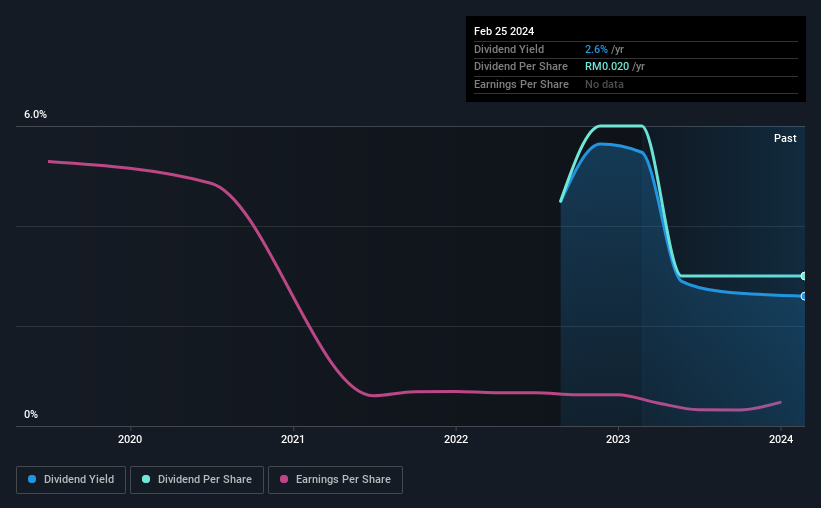Viewport: 821px width, 508px height.
Task: Click the blue Dividend Yield legend dot
Action: coord(32,479)
